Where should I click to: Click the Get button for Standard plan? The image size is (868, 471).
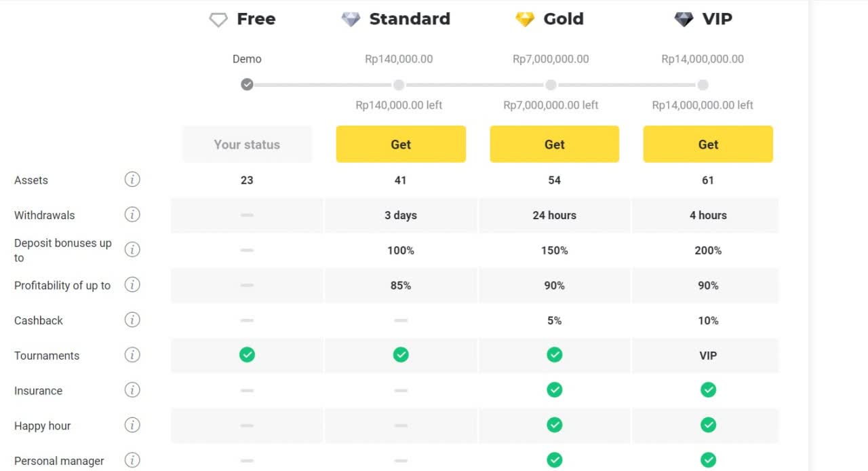[400, 145]
